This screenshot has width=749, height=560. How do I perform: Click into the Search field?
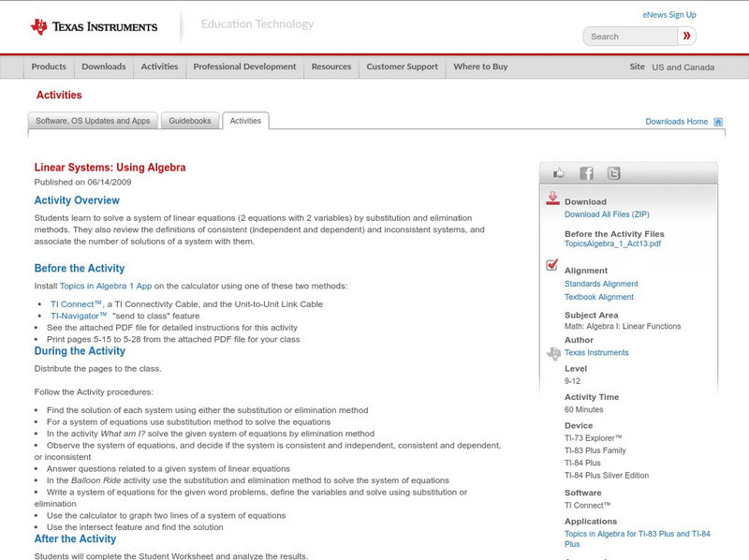pyautogui.click(x=630, y=37)
